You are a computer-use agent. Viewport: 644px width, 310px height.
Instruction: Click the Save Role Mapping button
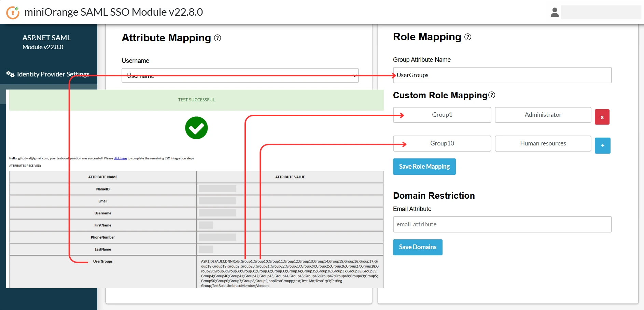424,167
